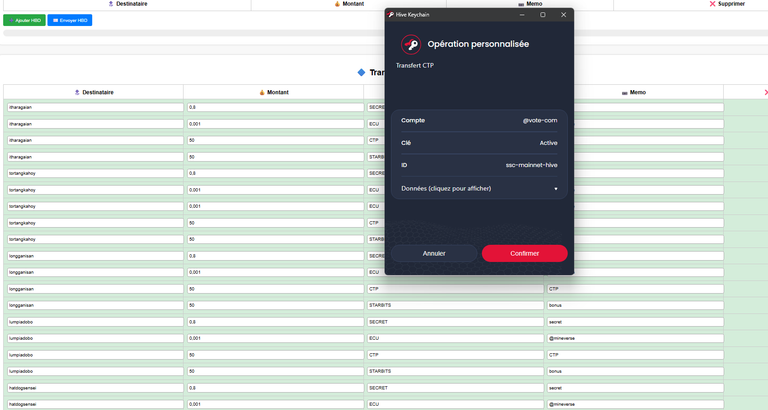Click the Active key value in Keychain

pyautogui.click(x=549, y=143)
